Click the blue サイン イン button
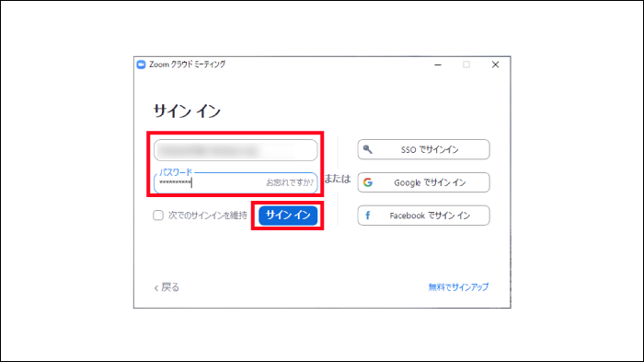Viewport: 644px width, 362px height. point(288,216)
